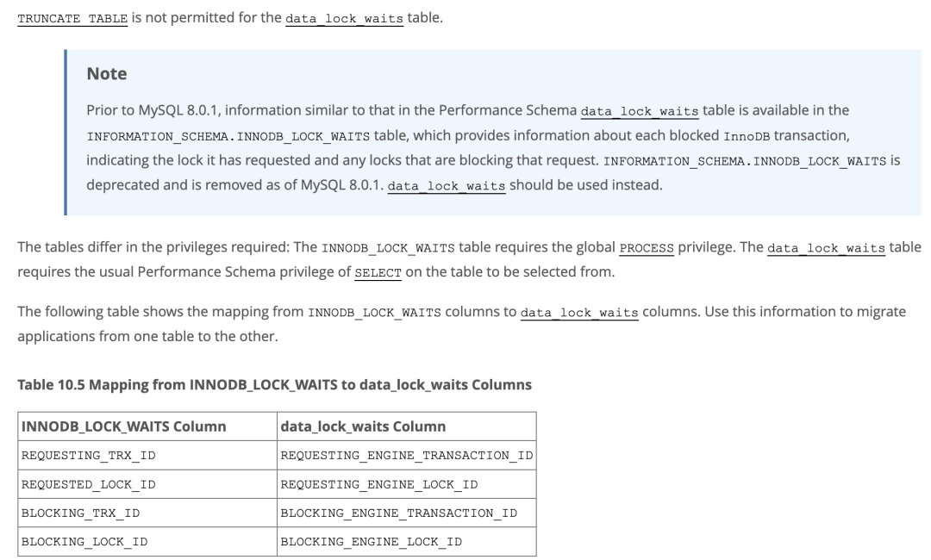Click the Note heading

(x=107, y=74)
